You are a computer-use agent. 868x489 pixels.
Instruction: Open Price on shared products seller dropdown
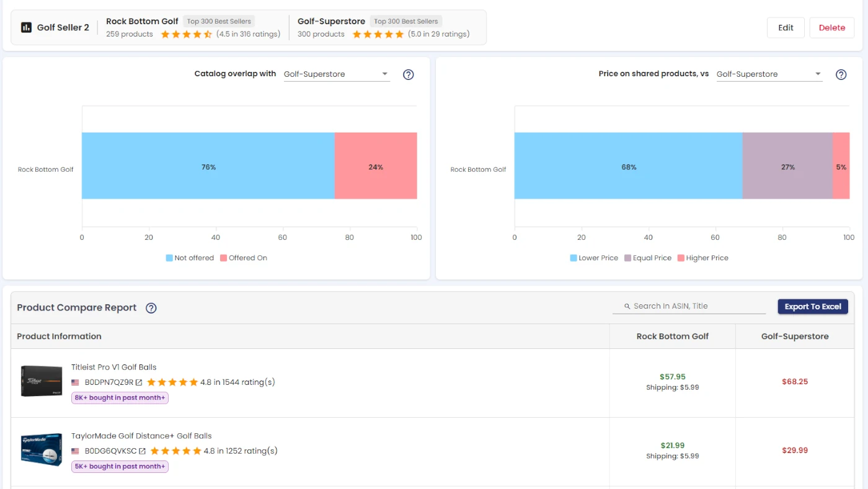(x=769, y=74)
